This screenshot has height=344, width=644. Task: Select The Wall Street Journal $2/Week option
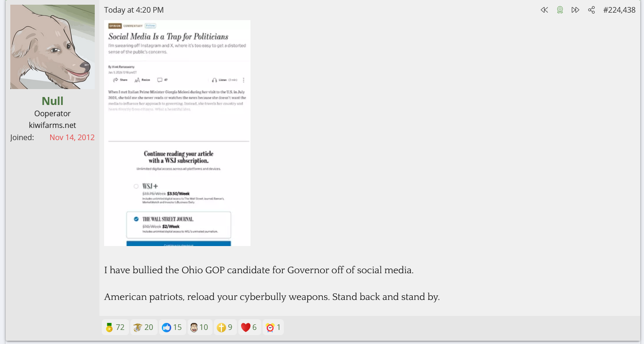click(x=136, y=219)
